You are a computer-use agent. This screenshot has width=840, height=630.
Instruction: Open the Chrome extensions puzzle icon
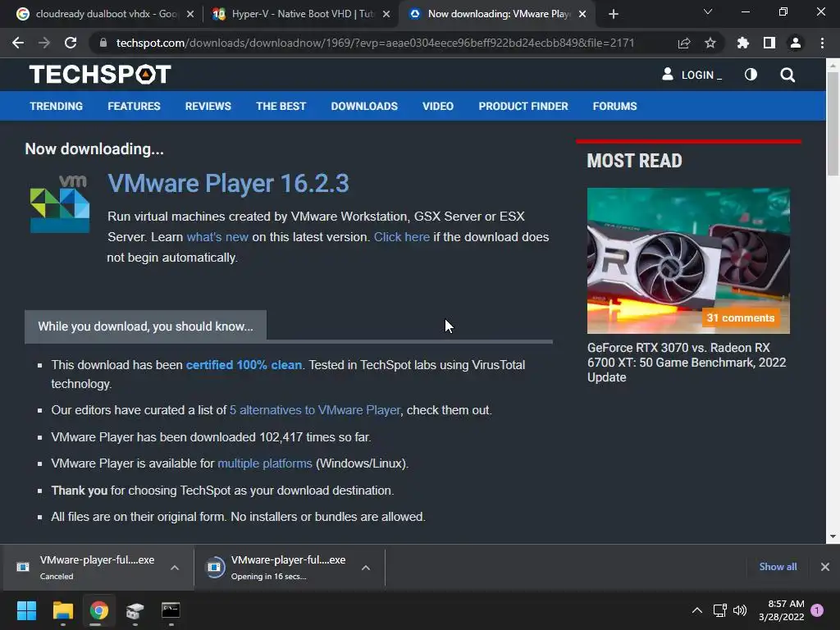(x=743, y=43)
